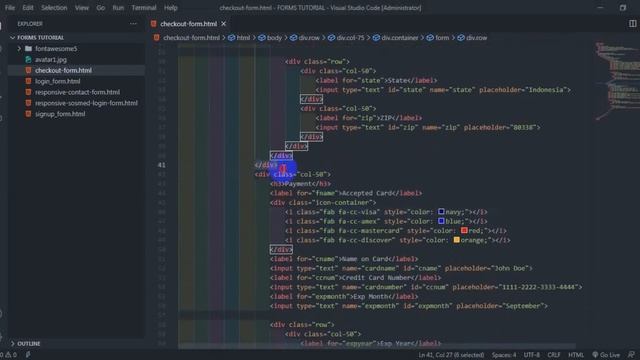The height and width of the screenshot is (360, 640).
Task: Click the HTML file icon on the editor tab
Action: coord(153,24)
